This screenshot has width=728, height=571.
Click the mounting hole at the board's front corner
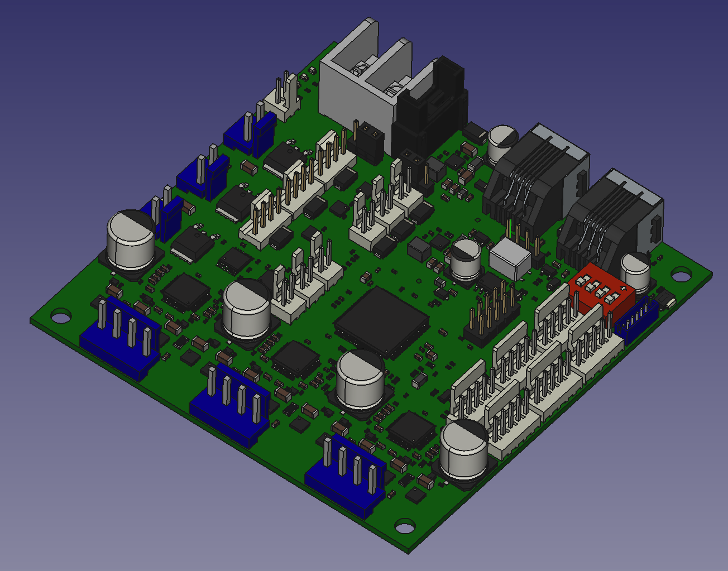pyautogui.click(x=405, y=526)
